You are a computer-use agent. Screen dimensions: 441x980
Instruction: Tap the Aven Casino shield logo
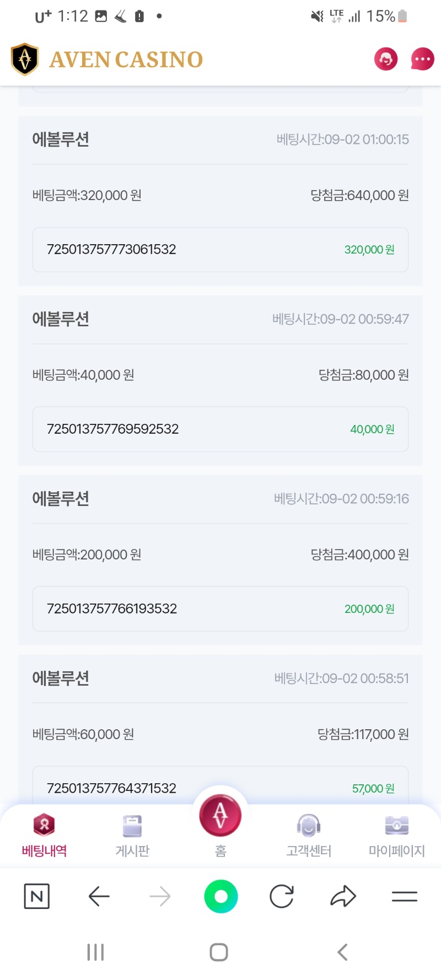25,59
